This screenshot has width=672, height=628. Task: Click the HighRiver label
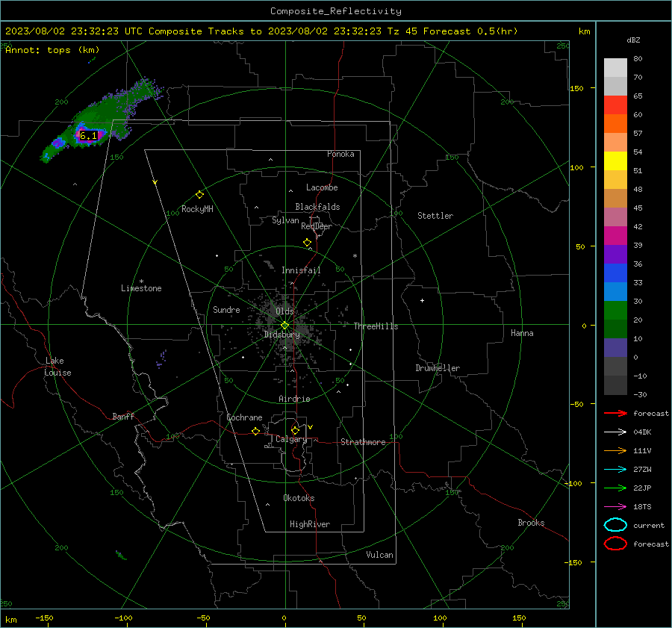point(310,524)
